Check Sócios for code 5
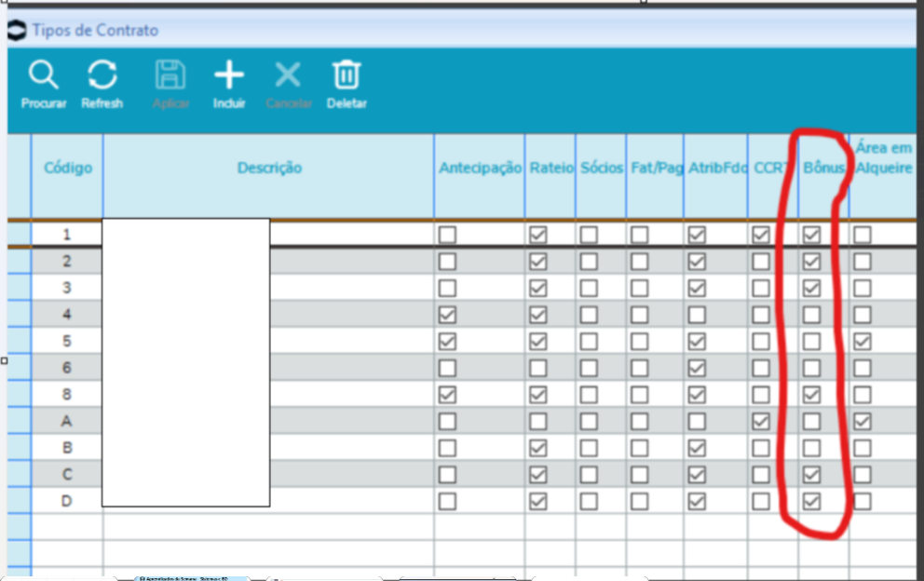The height and width of the screenshot is (581, 924). coord(589,341)
